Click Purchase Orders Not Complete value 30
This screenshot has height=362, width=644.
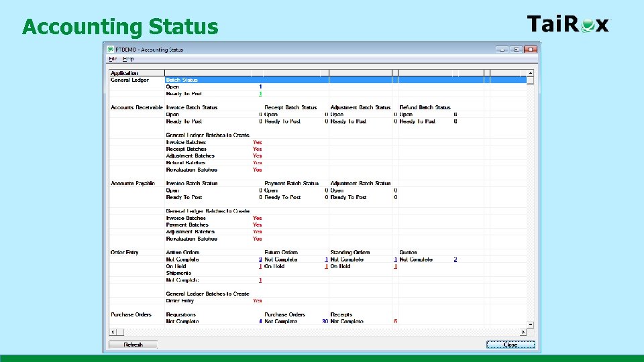coord(325,321)
